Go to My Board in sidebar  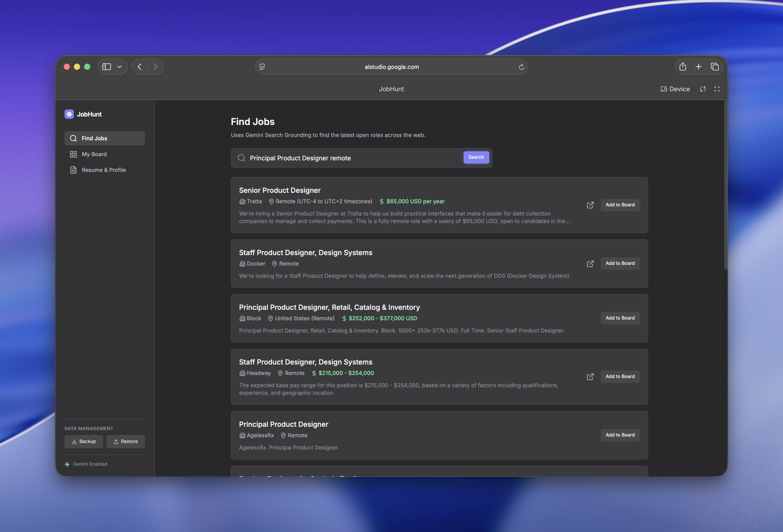click(x=94, y=154)
